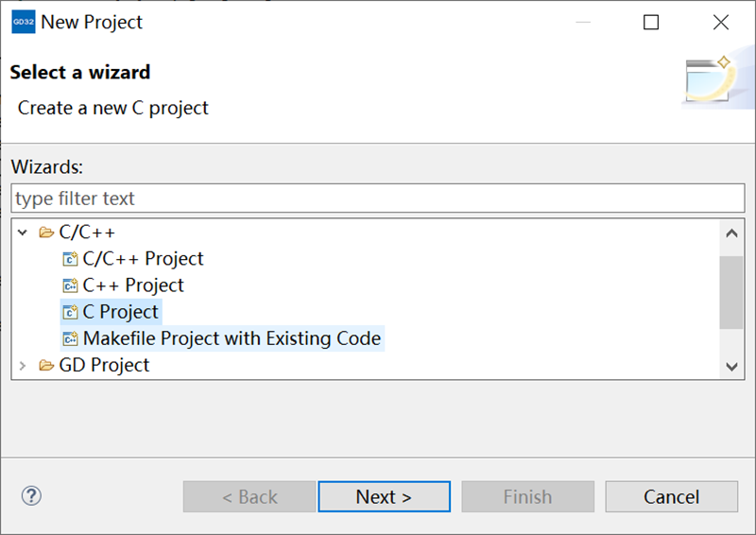Viewport: 756px width, 535px height.
Task: Click the GD32 logo in title bar
Action: click(x=23, y=22)
